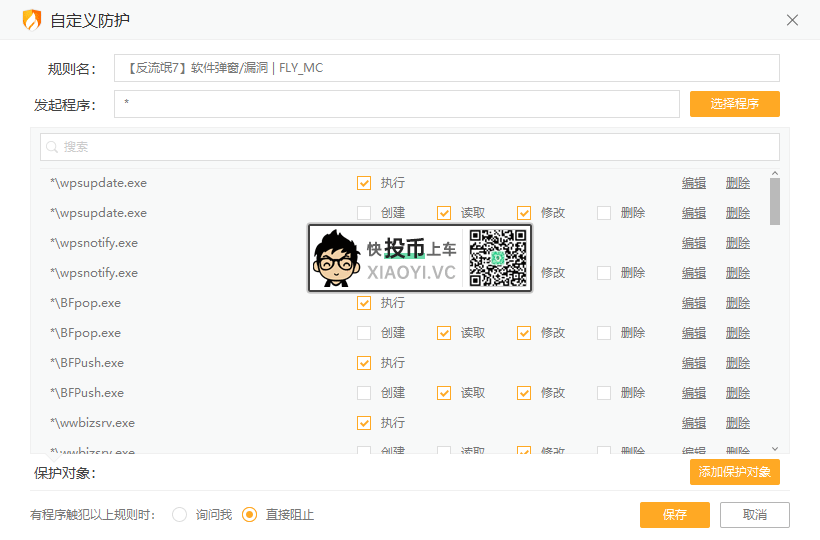The image size is (820, 540).
Task: Click the magnifier icon in search box
Action: click(52, 147)
